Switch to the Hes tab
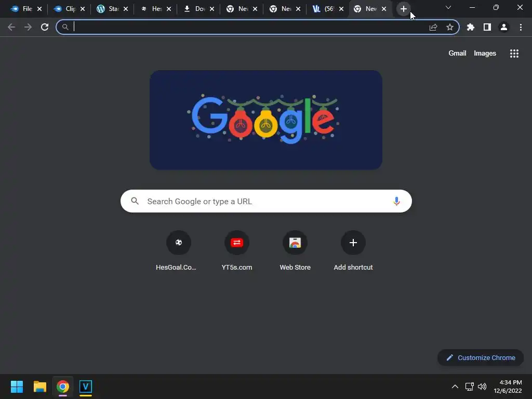This screenshot has height=399, width=532. point(151,9)
